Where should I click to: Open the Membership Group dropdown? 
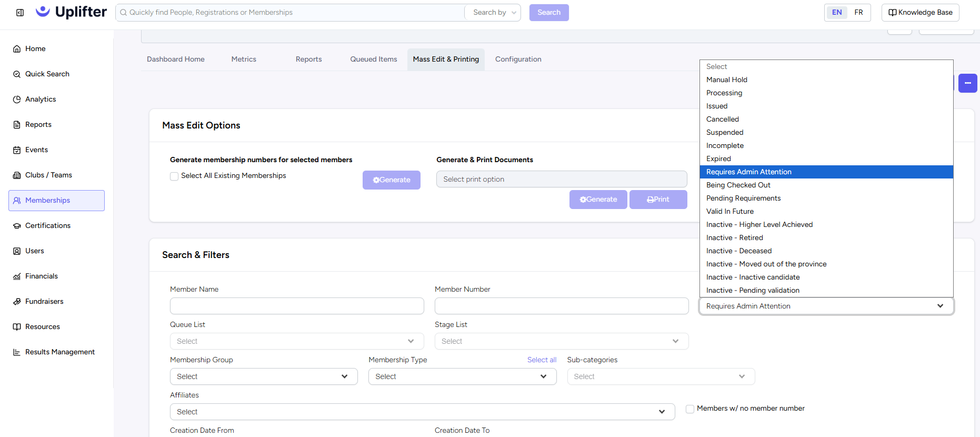264,376
